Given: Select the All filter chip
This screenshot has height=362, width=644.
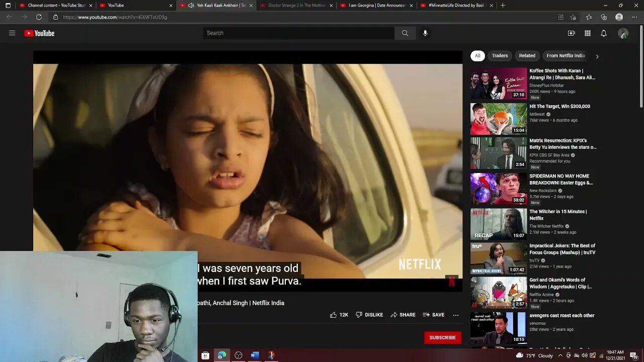Looking at the screenshot, I should 477,56.
